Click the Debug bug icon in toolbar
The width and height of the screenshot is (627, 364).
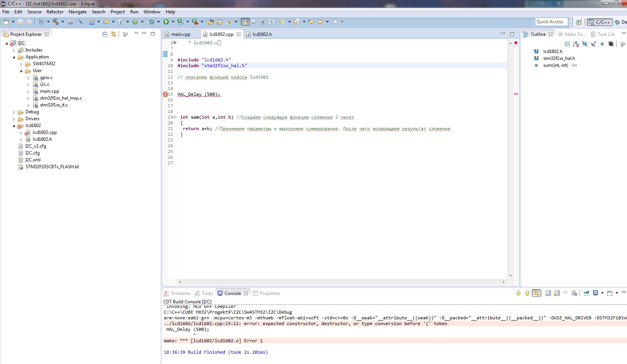tap(152, 22)
